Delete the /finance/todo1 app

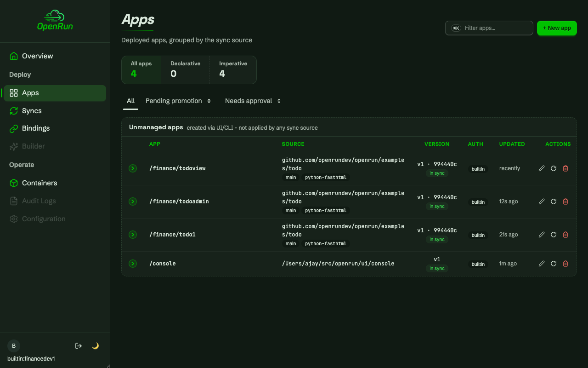click(x=565, y=235)
